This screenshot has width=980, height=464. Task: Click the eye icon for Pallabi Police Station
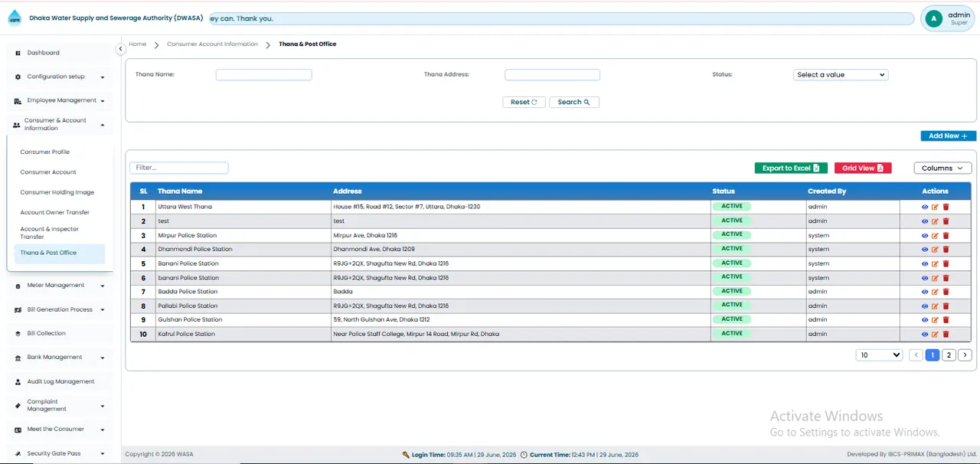coord(925,306)
